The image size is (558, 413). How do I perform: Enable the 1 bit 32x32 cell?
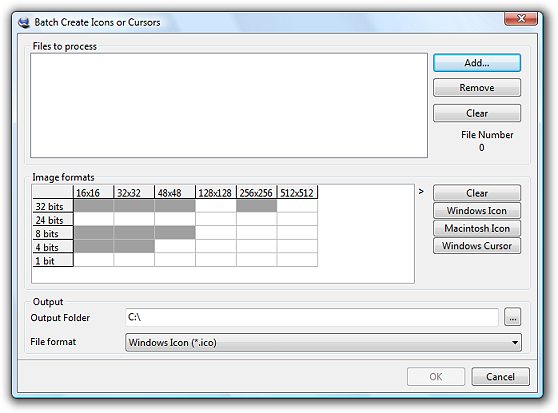(x=134, y=260)
